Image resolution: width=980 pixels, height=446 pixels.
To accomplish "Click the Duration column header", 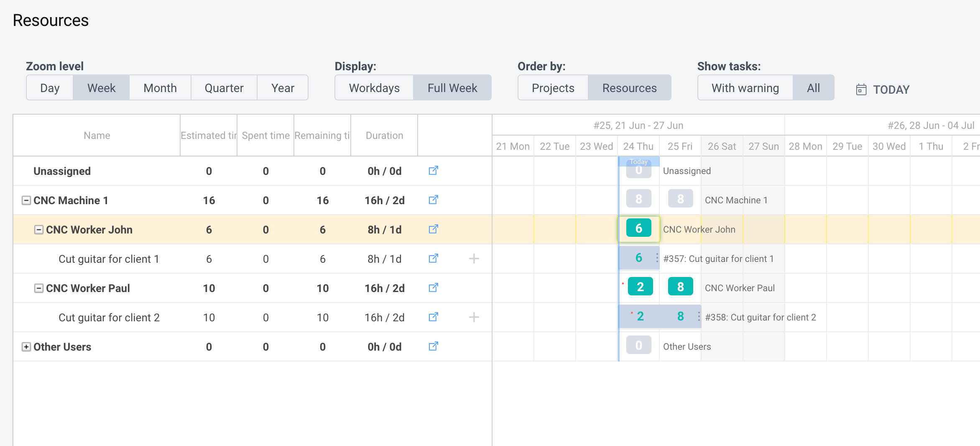I will [x=384, y=136].
